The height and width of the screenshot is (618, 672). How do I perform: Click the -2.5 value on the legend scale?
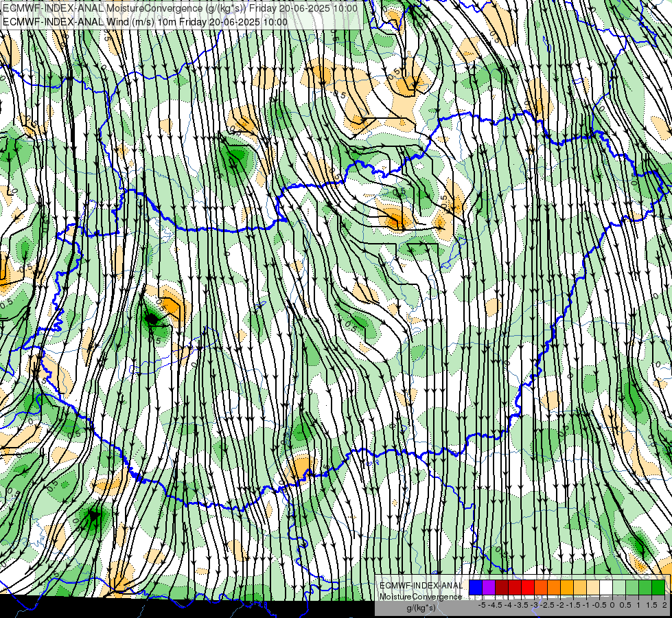point(547,605)
